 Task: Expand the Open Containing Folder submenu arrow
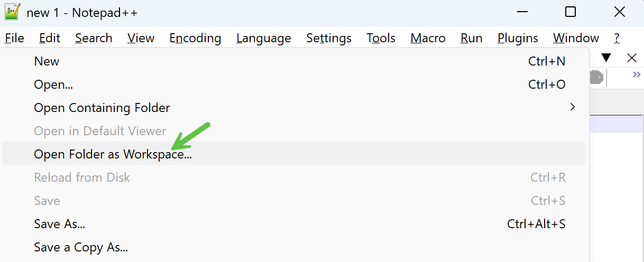pos(572,107)
